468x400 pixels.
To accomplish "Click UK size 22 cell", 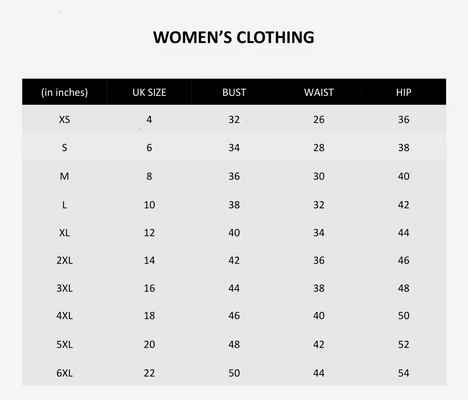I will click(149, 373).
